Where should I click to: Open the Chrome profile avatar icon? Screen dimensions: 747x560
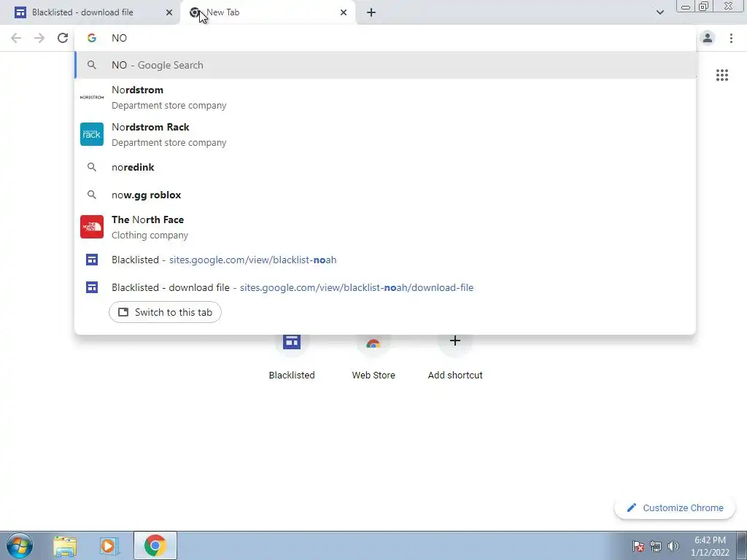708,38
